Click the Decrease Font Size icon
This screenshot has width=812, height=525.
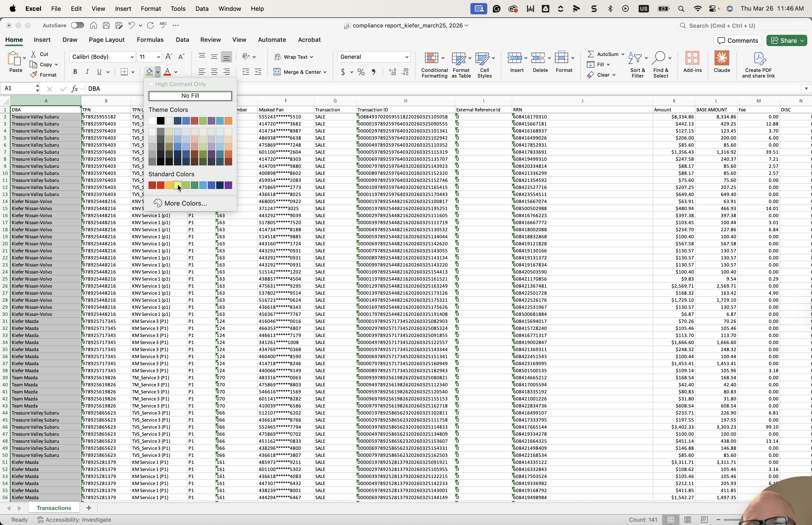click(181, 57)
